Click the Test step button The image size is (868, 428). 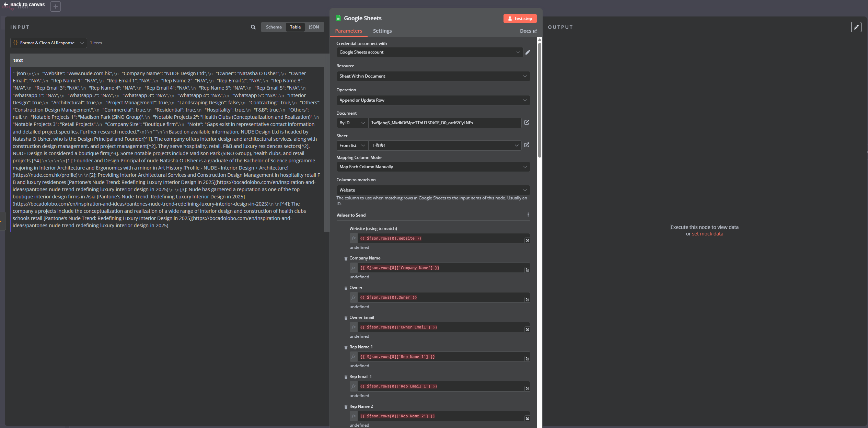pyautogui.click(x=520, y=19)
